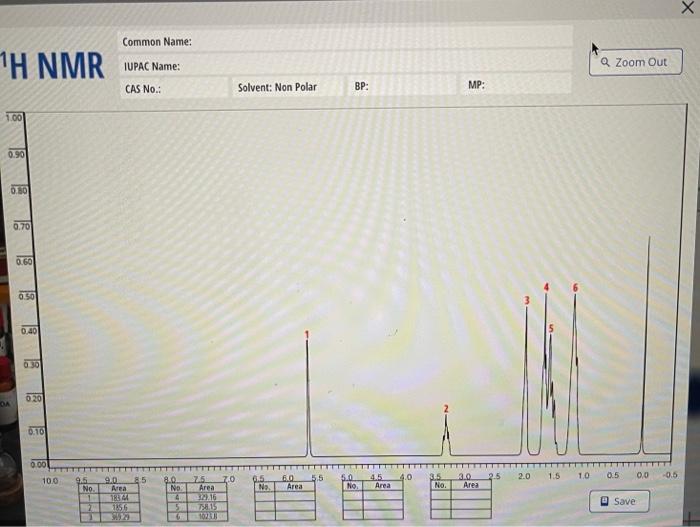700x527 pixels.
Task: Click the 10.0 x-axis label
Action: pyautogui.click(x=50, y=481)
